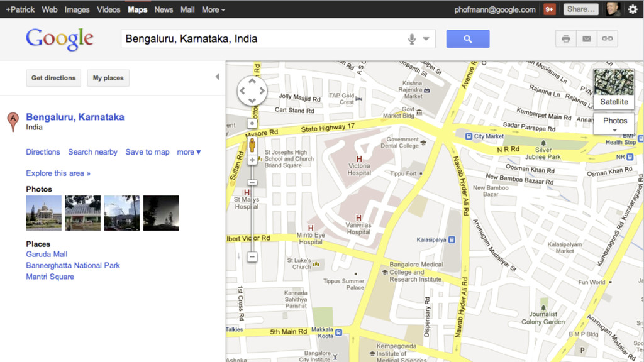Screen dimensions: 644x362
Task: Print the map using printer icon
Action: 566,38
